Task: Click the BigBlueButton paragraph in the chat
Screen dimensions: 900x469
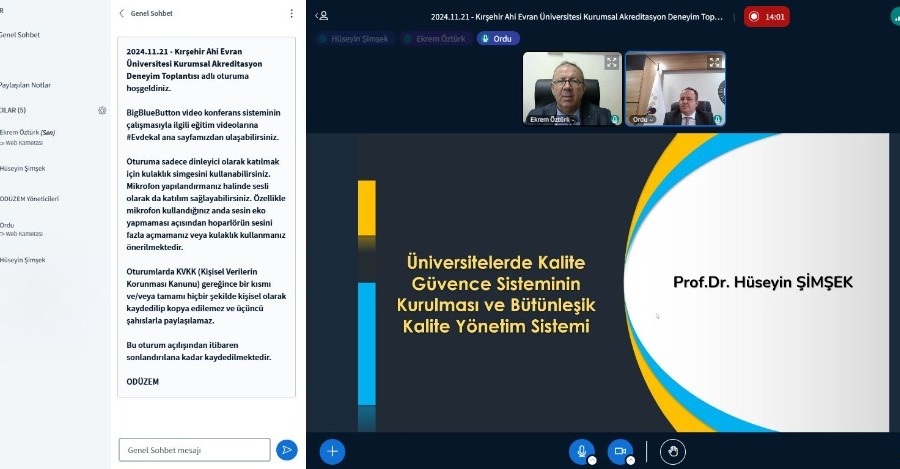Action: 203,125
